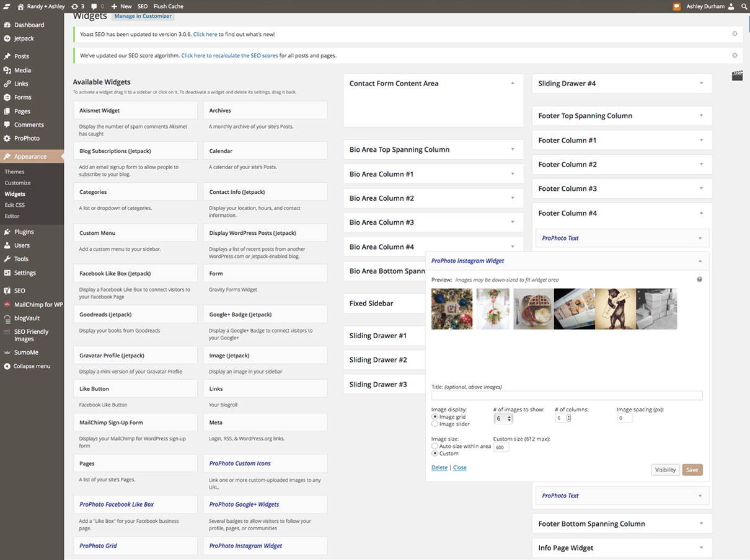This screenshot has height=560, width=750.
Task: Click the search magnifier icon top right
Action: tap(744, 6)
